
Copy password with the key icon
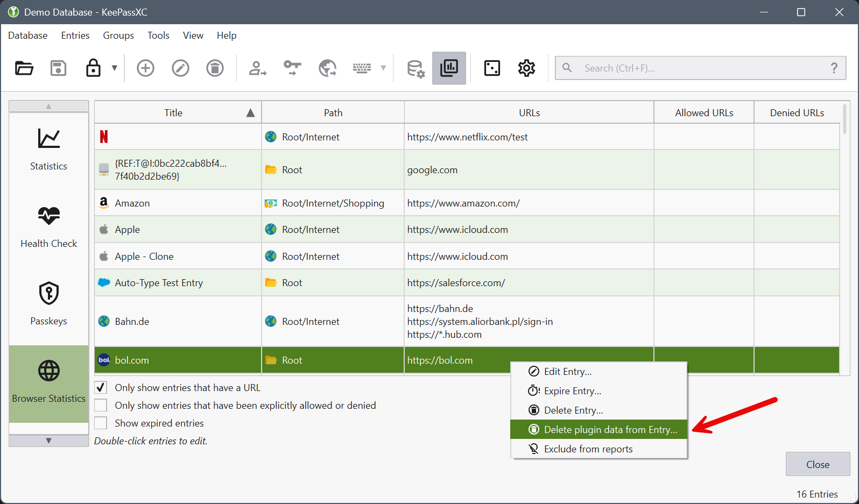pos(292,68)
